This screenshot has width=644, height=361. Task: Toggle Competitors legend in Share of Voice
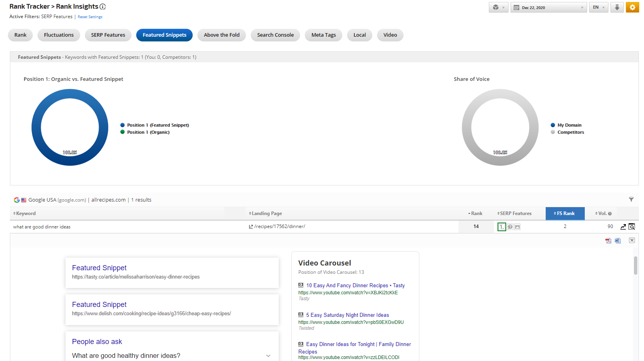[570, 132]
